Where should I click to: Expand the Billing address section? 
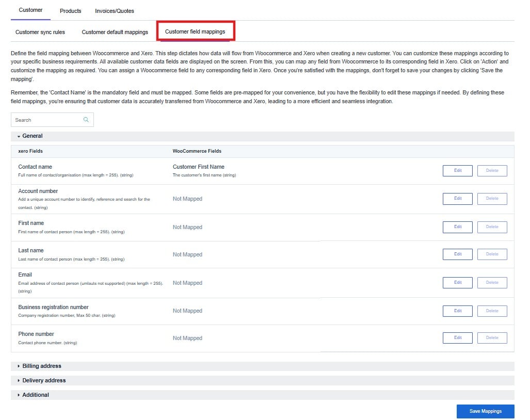pyautogui.click(x=262, y=366)
